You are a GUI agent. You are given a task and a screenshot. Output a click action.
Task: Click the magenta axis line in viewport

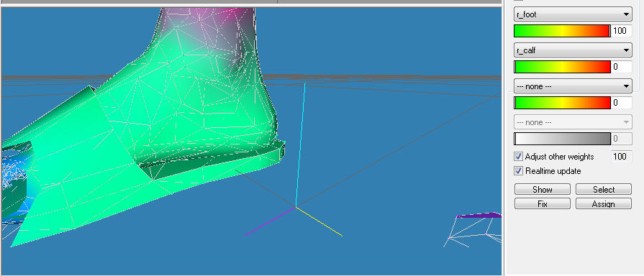coord(271,222)
